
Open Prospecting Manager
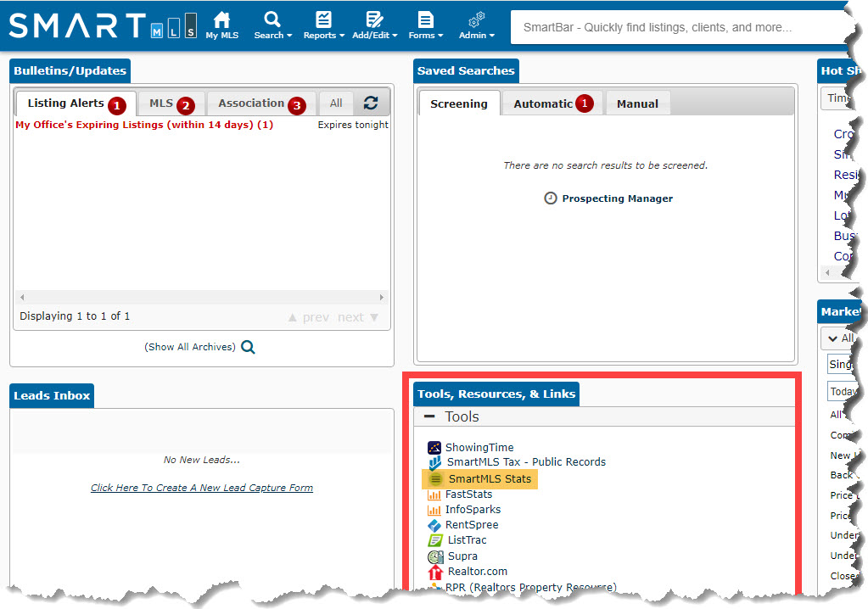(617, 198)
